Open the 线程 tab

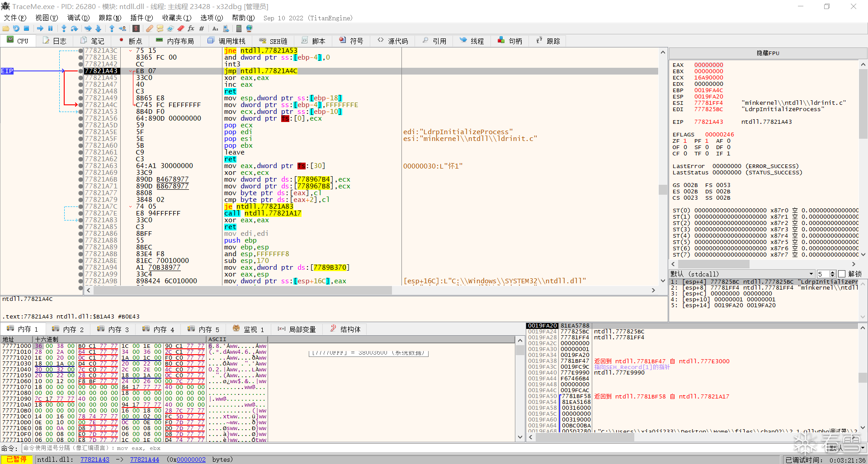coord(472,41)
